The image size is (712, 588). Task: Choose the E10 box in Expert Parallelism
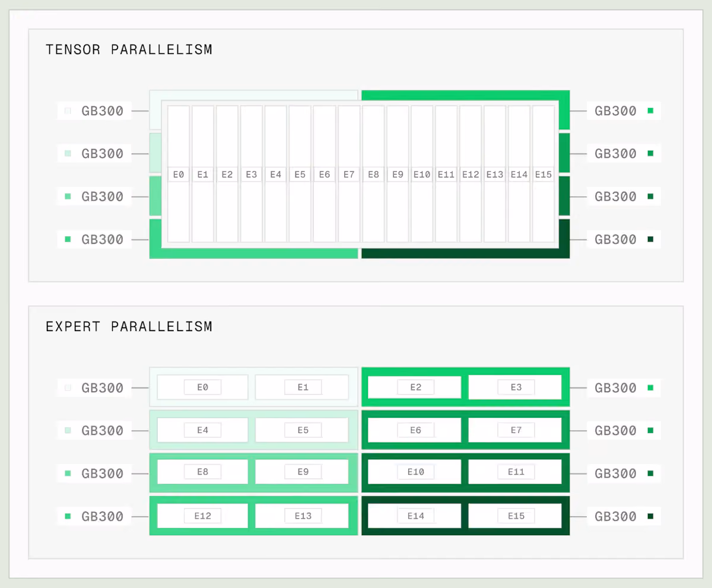click(x=415, y=472)
